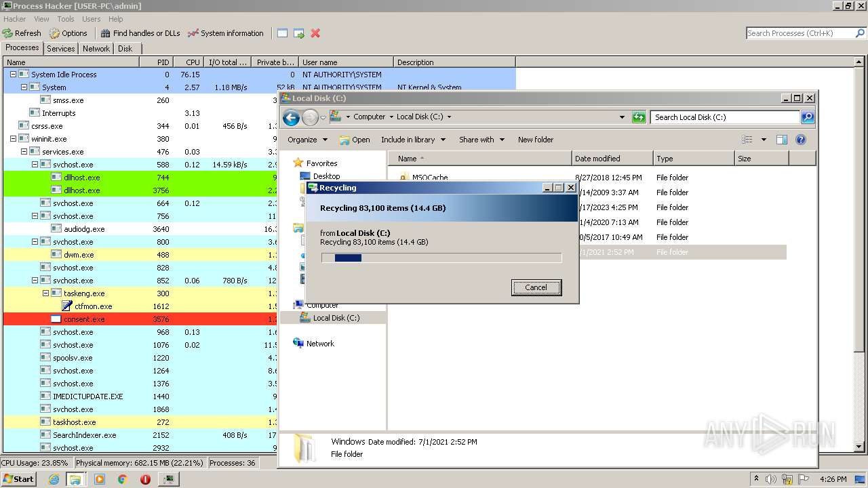Open the Hacker menu
The height and width of the screenshot is (488, 868).
(15, 19)
